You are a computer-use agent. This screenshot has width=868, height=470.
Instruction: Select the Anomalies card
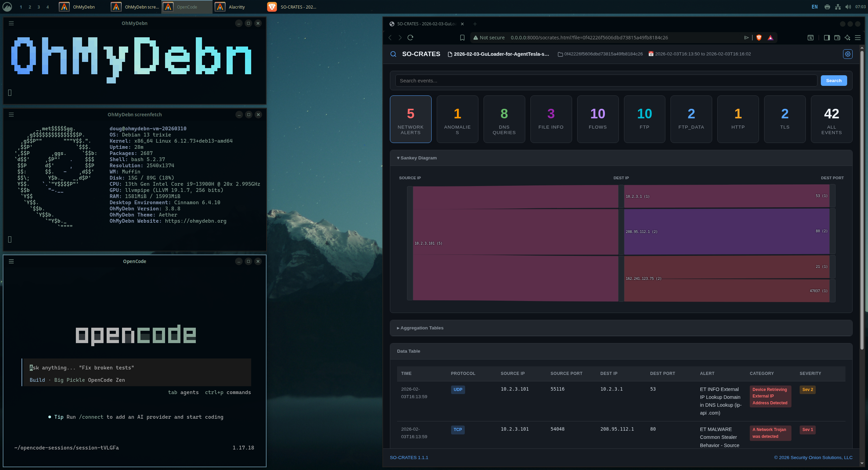(457, 119)
